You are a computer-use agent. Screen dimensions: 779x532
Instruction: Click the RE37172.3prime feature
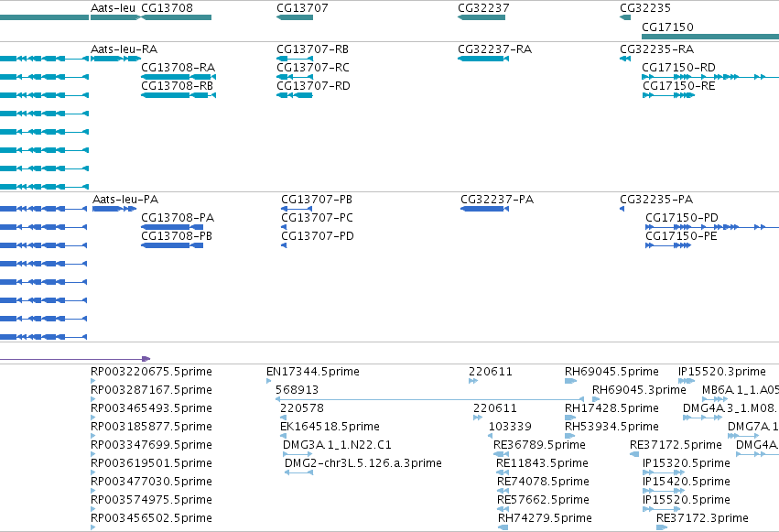(x=702, y=518)
